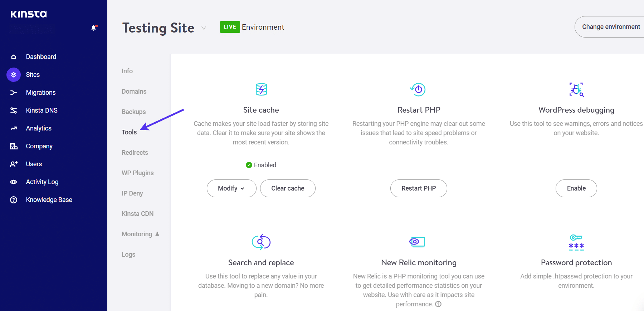Screen dimensions: 644x311
Task: Click the WordPress debugging bug icon
Action: coord(576,90)
